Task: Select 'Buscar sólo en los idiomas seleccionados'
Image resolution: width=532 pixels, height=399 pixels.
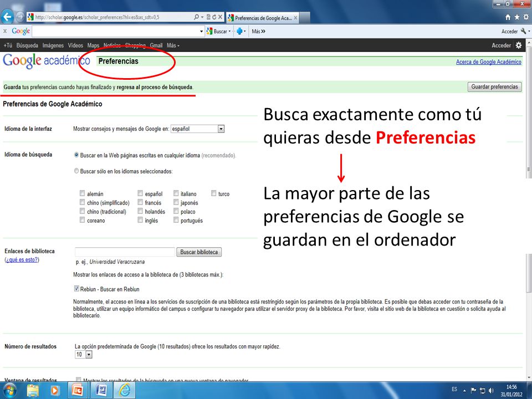Action: pos(76,171)
